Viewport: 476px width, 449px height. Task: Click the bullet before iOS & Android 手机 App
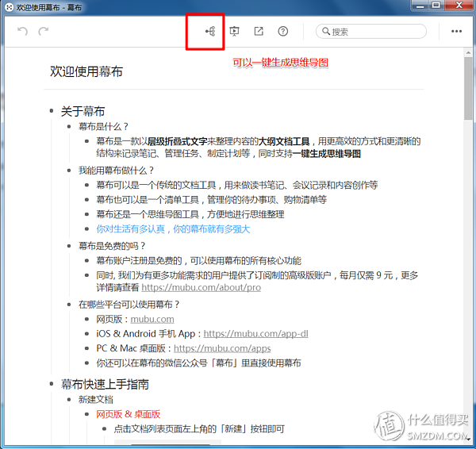point(86,334)
